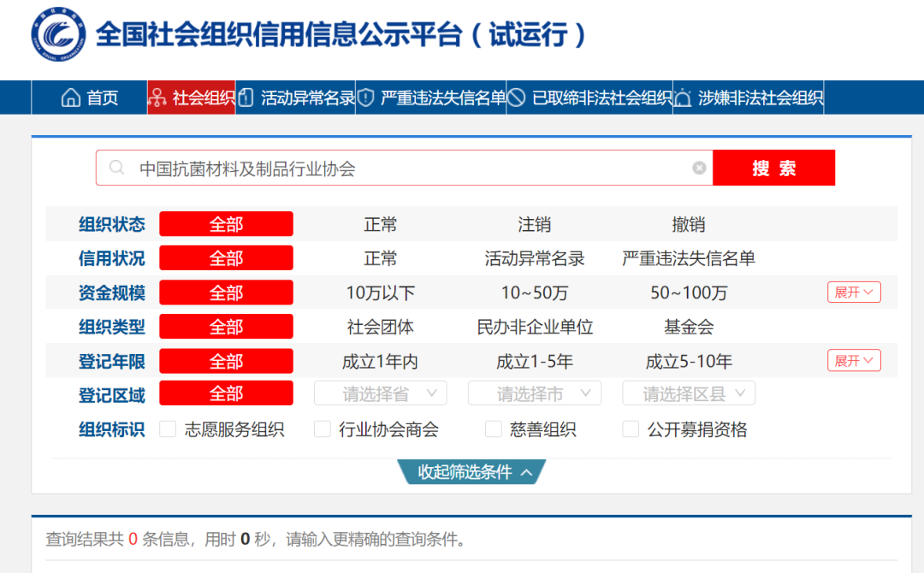Screen dimensions: 924x573
Task: Click the warning icon beside 严重违法失信名单
Action: click(364, 97)
